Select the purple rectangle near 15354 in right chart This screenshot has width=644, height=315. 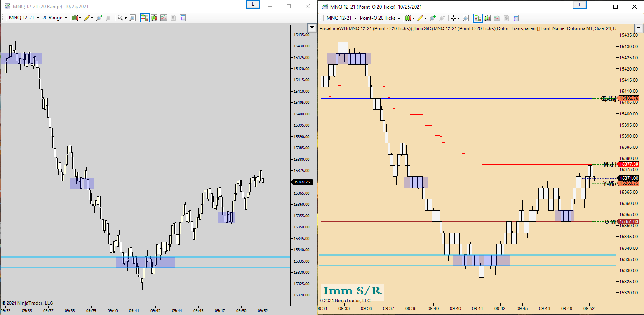[x=564, y=216]
